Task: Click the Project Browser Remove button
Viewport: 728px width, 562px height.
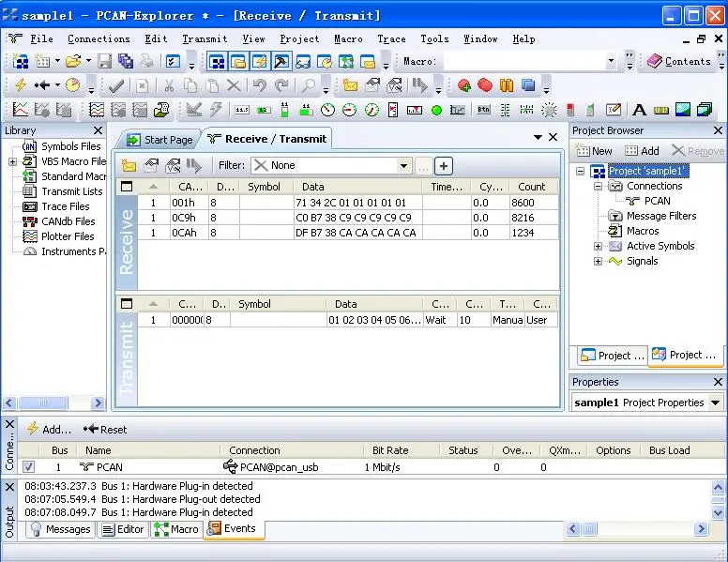Action: coord(697,151)
